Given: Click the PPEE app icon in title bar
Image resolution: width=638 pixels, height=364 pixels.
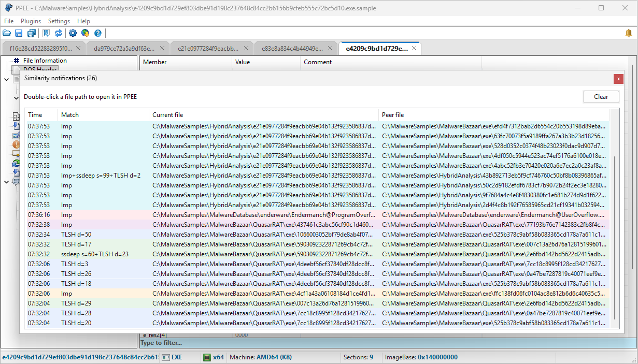Looking at the screenshot, I should [8, 8].
